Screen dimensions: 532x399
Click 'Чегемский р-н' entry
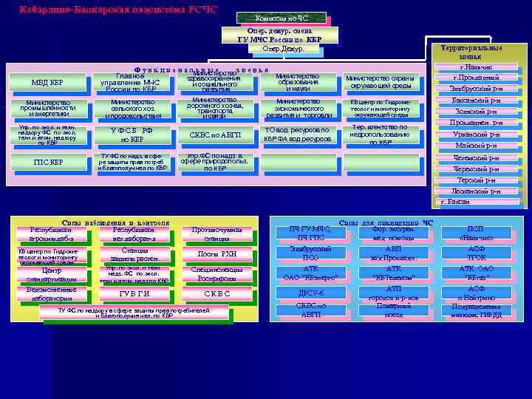click(x=476, y=158)
